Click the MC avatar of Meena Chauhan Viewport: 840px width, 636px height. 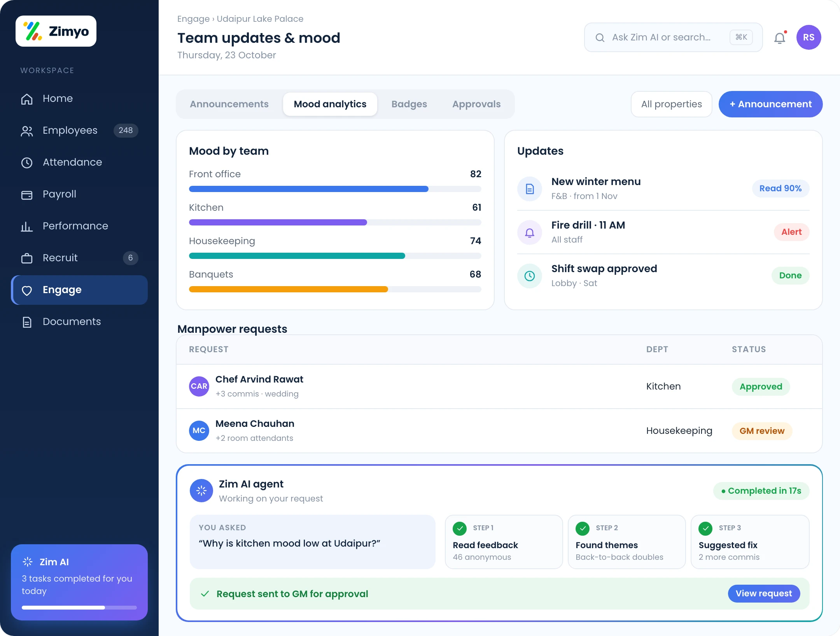tap(199, 431)
